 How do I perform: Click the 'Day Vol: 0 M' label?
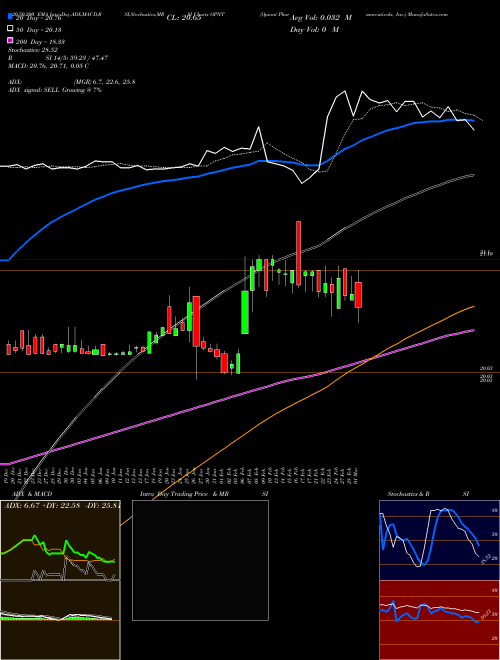click(314, 30)
